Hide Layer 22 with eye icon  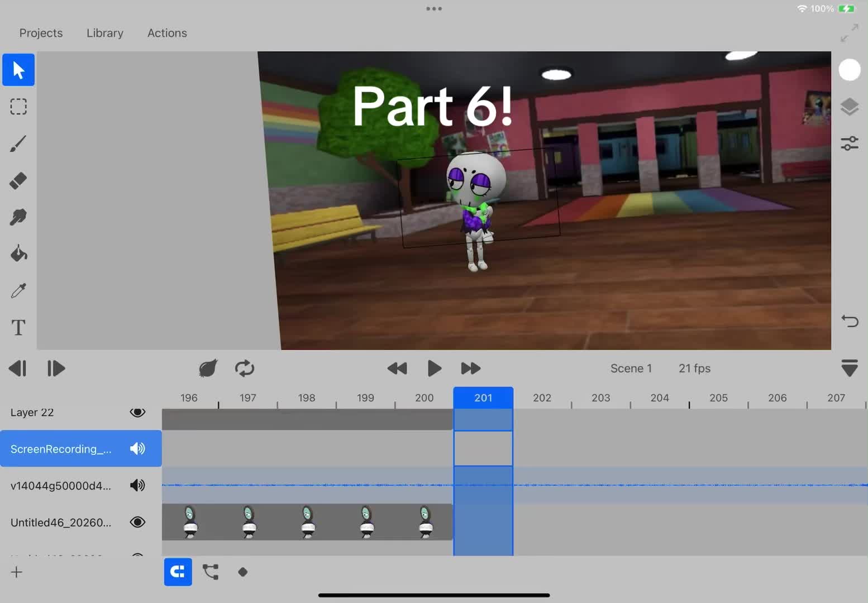tap(137, 412)
